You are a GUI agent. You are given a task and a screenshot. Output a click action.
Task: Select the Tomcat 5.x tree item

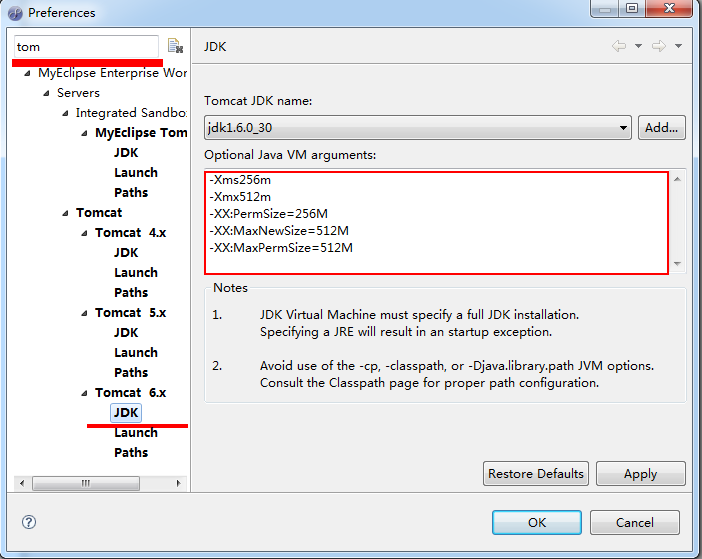click(x=130, y=312)
